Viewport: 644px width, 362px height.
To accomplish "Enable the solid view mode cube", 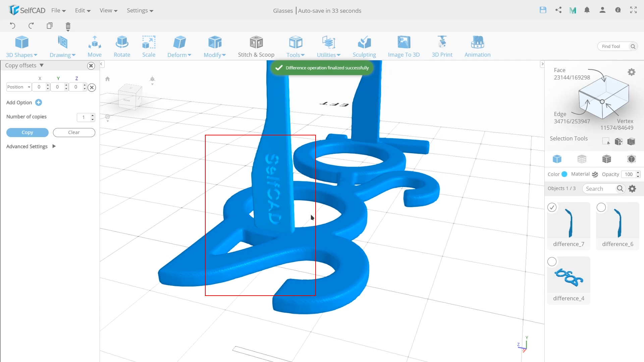I will click(x=557, y=159).
